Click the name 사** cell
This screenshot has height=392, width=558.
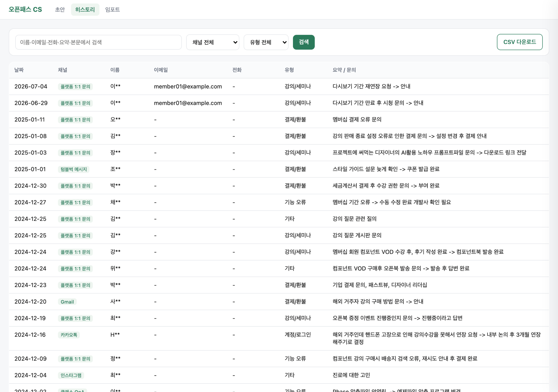(x=116, y=301)
